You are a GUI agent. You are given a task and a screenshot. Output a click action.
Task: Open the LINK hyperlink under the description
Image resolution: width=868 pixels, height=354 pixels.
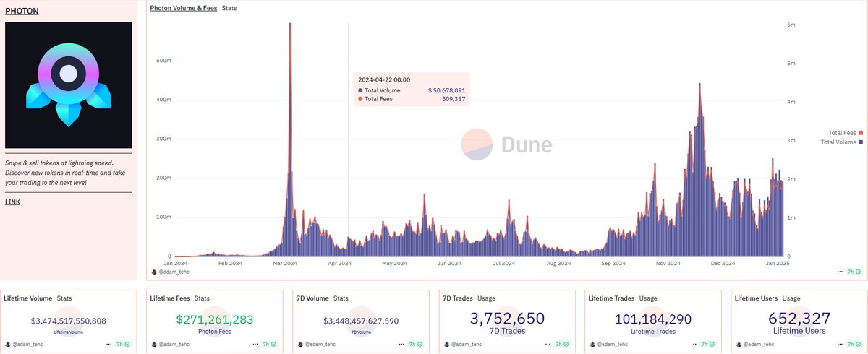coord(12,202)
